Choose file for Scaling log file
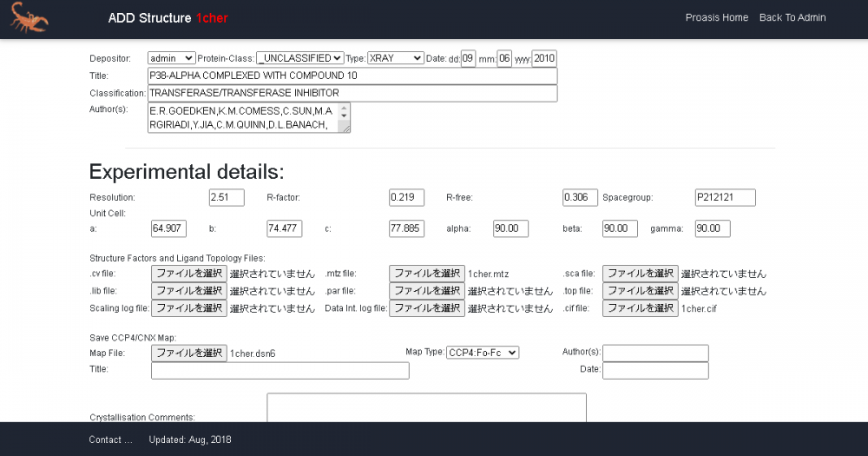 click(189, 308)
